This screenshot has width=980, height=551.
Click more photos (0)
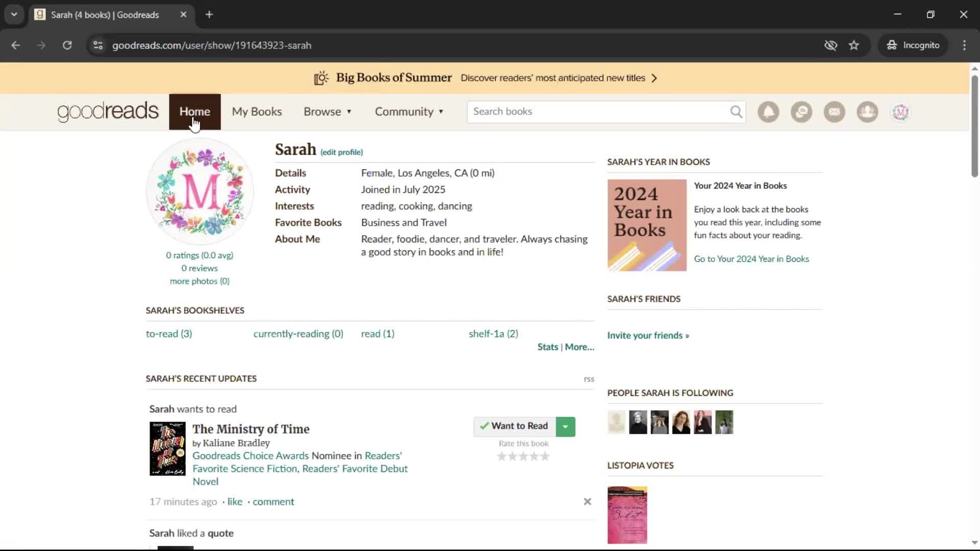coord(200,281)
